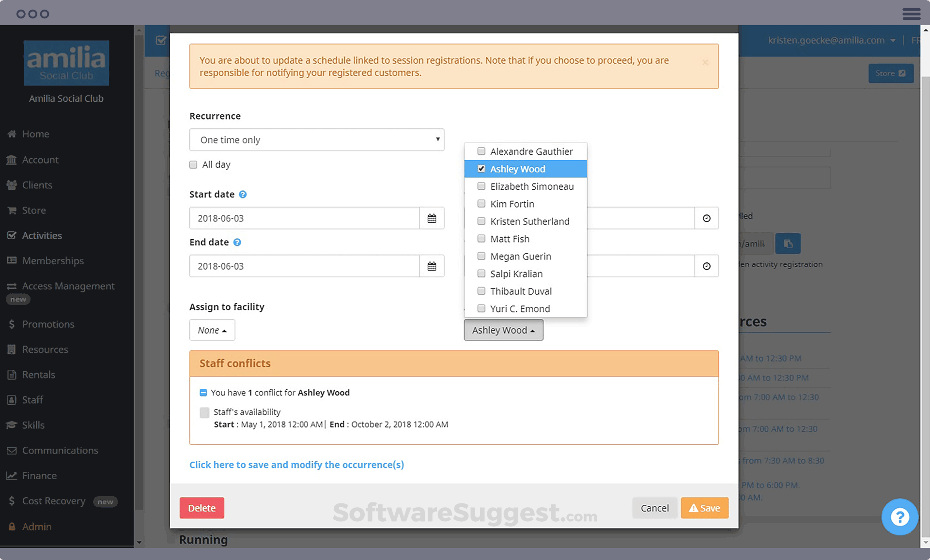Open the Recurrence dropdown
This screenshot has height=560, width=930.
pos(317,140)
